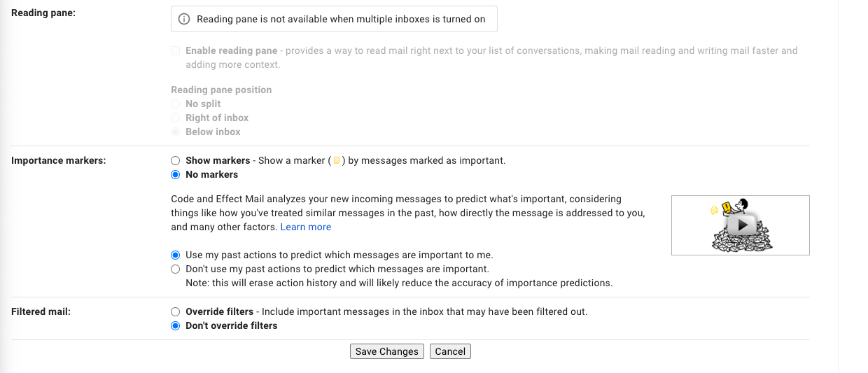868x373 pixels.
Task: Select Don't override filters option
Action: (x=176, y=325)
